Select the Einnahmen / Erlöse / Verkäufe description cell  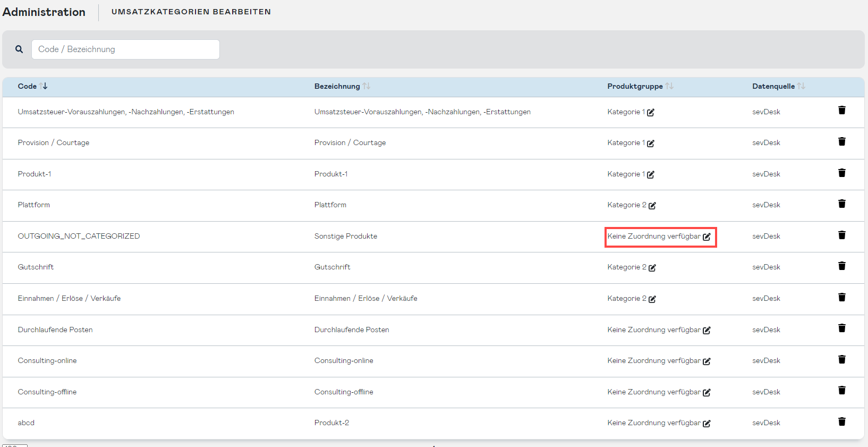coord(365,298)
